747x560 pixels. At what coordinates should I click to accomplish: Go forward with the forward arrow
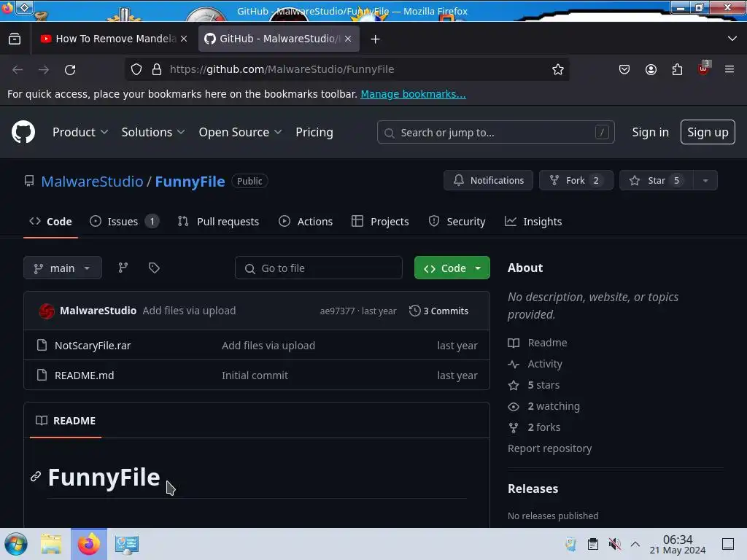click(x=44, y=69)
